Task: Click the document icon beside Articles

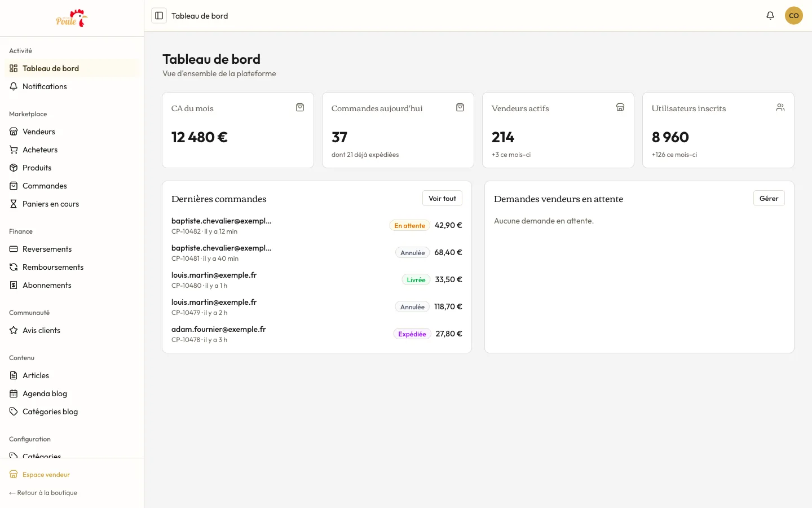Action: [x=14, y=375]
